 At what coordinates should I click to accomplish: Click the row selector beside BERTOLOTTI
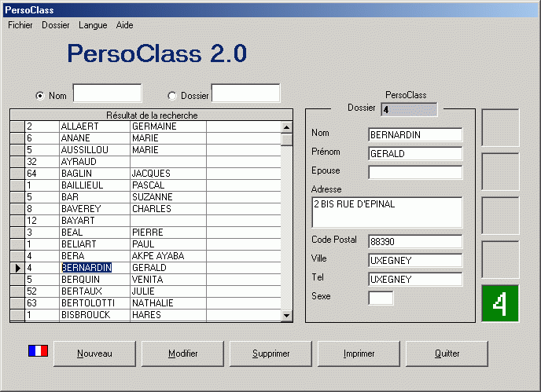[x=17, y=303]
